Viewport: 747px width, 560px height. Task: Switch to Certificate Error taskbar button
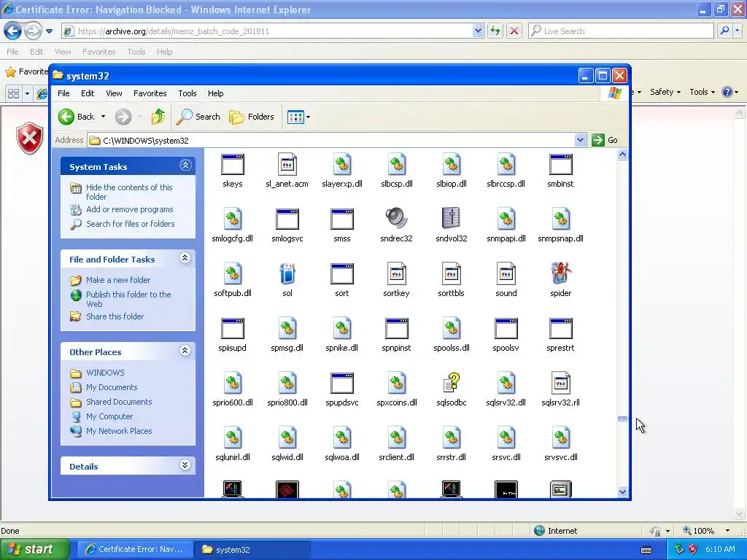[135, 550]
